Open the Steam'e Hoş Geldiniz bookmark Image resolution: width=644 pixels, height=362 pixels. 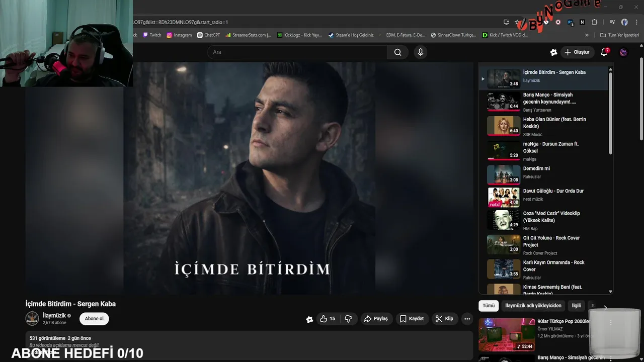[x=351, y=35]
